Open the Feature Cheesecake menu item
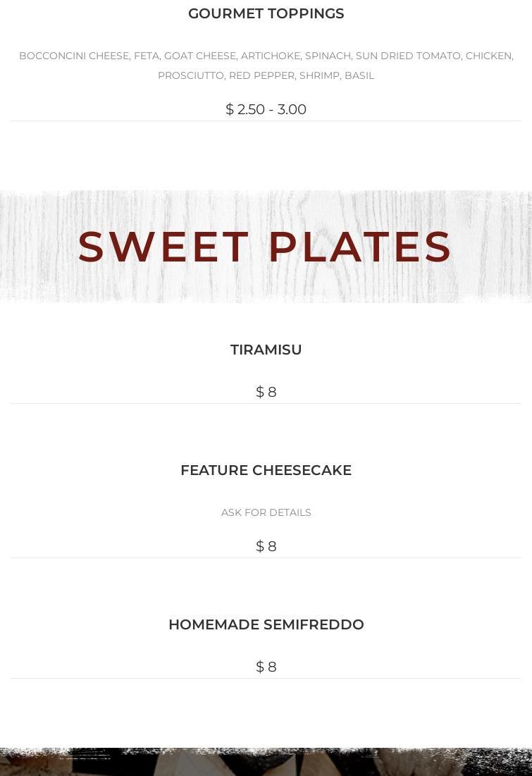Image resolution: width=532 pixels, height=776 pixels. coord(266,470)
